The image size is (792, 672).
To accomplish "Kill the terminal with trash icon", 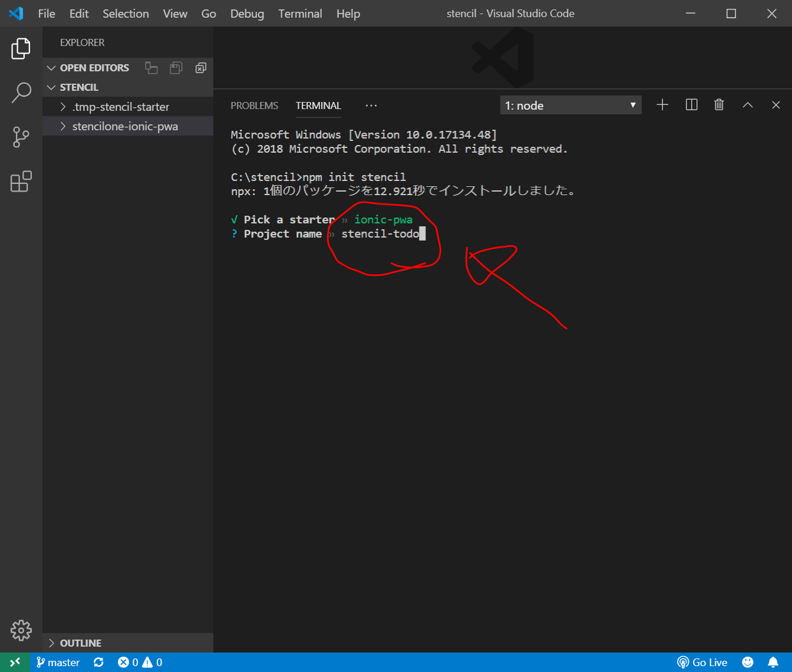I will (x=719, y=105).
